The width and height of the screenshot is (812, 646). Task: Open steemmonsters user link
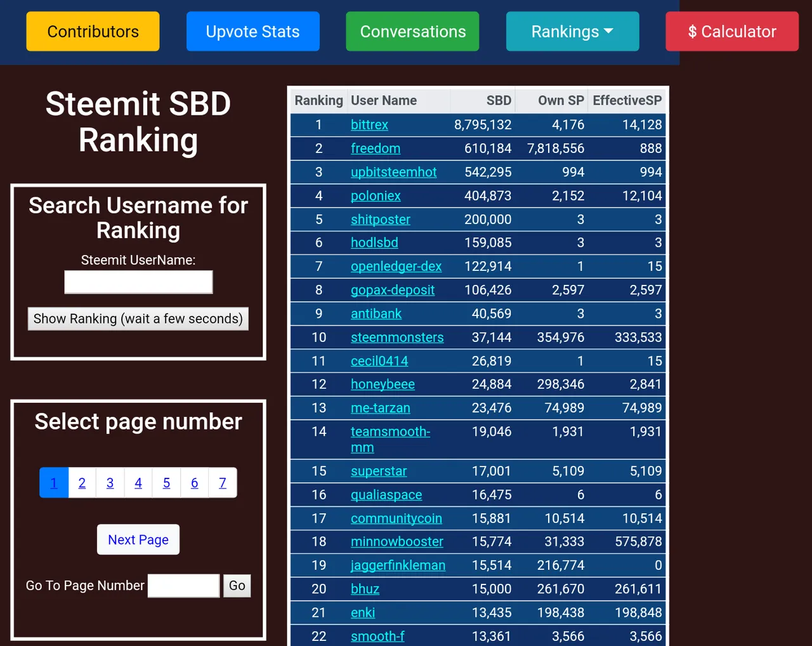[397, 338]
